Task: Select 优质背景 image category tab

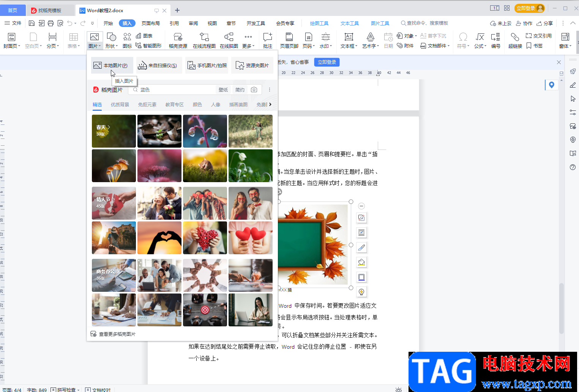Action: [x=120, y=104]
